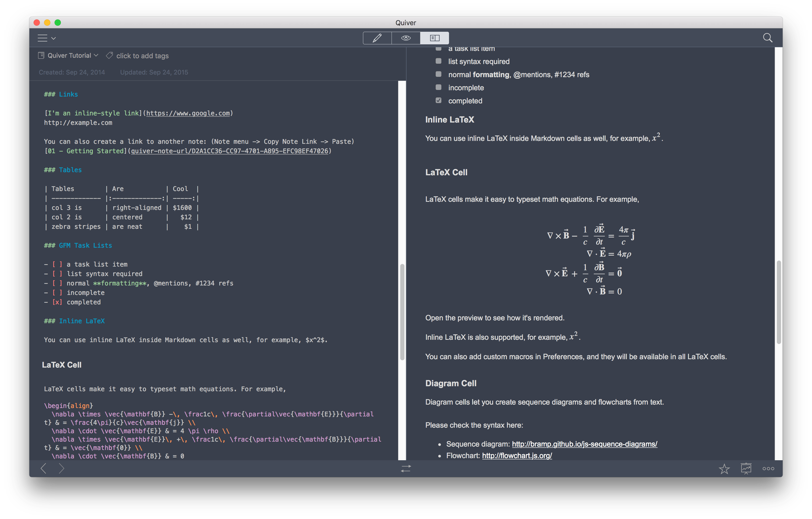Open the search magnifier icon
The width and height of the screenshot is (812, 519).
coord(767,38)
